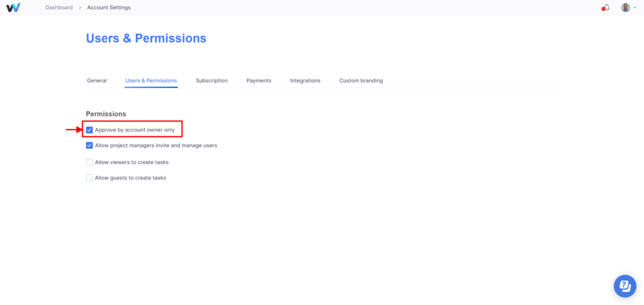Switch to the General tab
Screen dimensions: 644x305
coord(96,80)
